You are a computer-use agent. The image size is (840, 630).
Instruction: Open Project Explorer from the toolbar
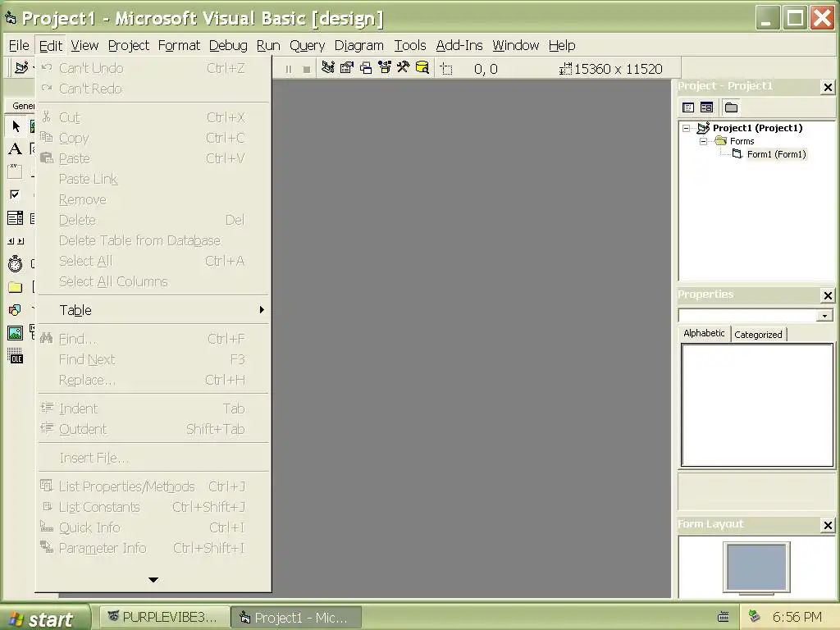click(328, 68)
